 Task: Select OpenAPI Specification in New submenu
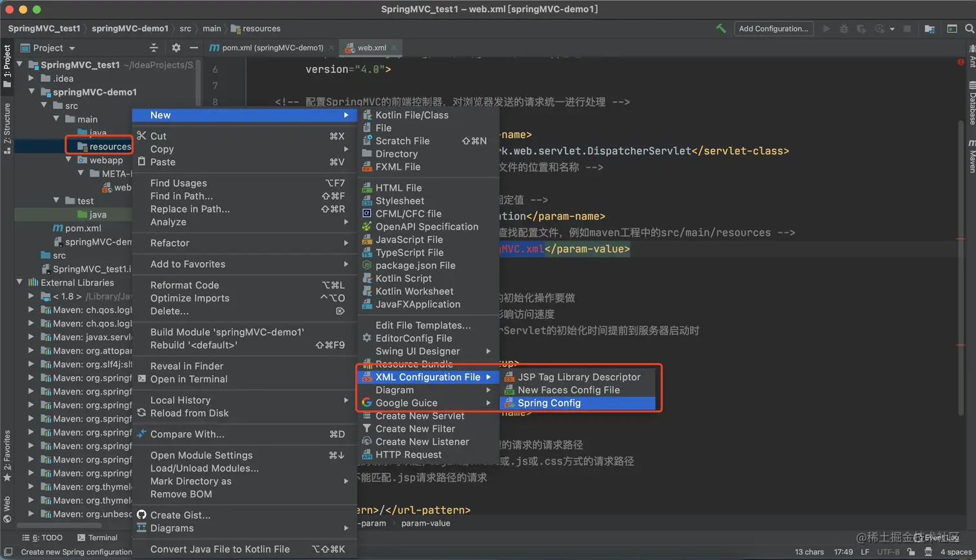[x=429, y=226]
